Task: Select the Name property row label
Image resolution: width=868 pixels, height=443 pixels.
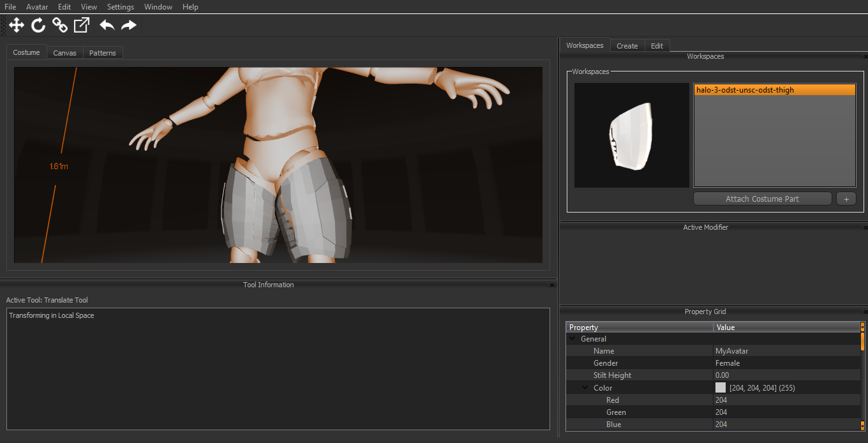Action: (604, 351)
